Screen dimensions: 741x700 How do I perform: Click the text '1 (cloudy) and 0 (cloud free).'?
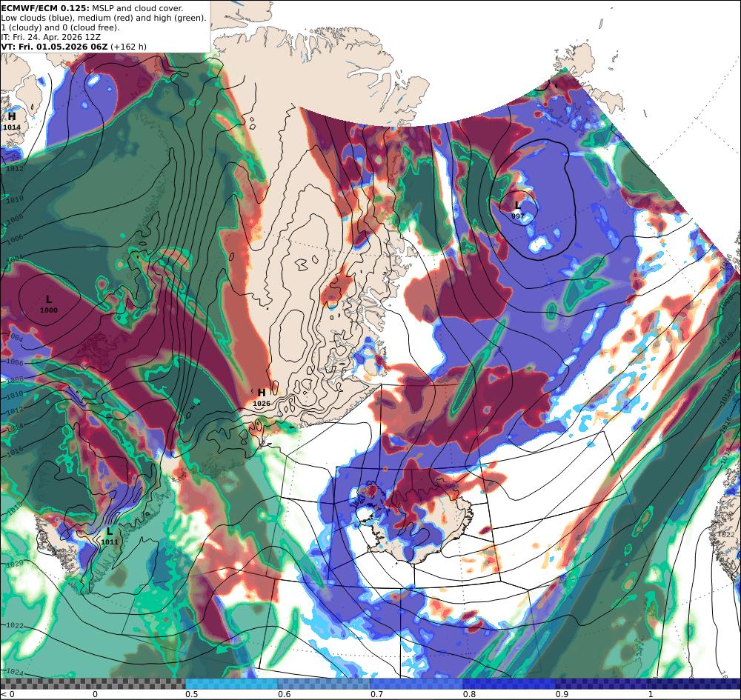[x=60, y=27]
